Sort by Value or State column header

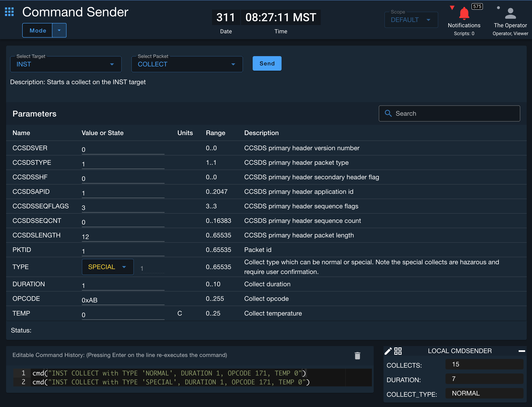(103, 133)
